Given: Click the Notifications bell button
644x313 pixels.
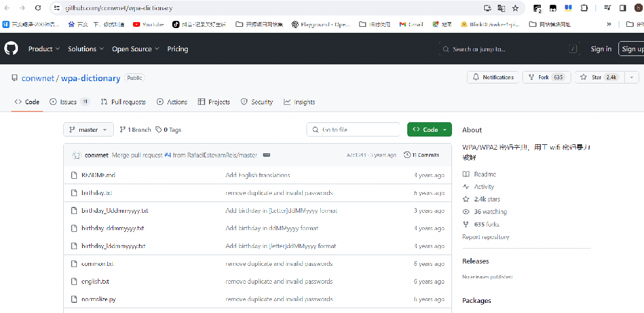Looking at the screenshot, I should (493, 78).
